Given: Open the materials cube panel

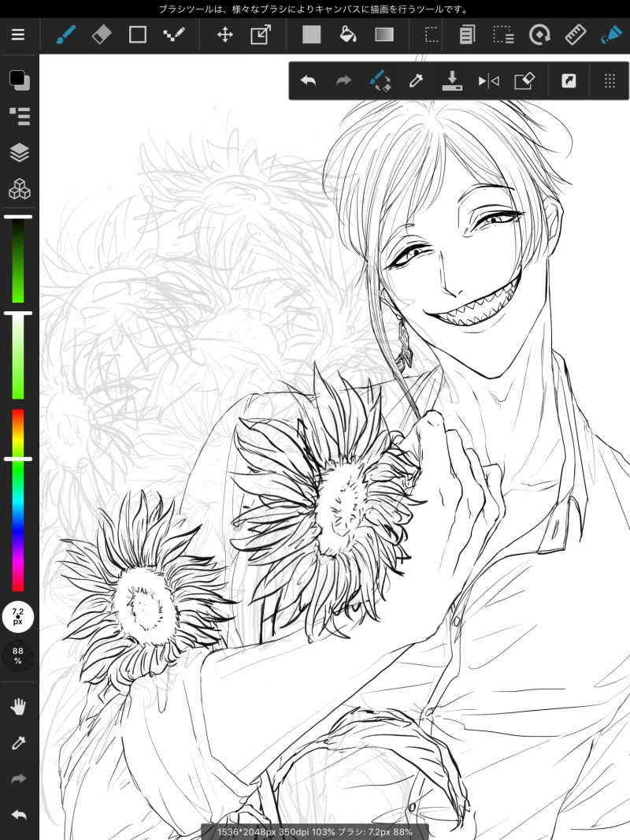Looking at the screenshot, I should point(20,188).
